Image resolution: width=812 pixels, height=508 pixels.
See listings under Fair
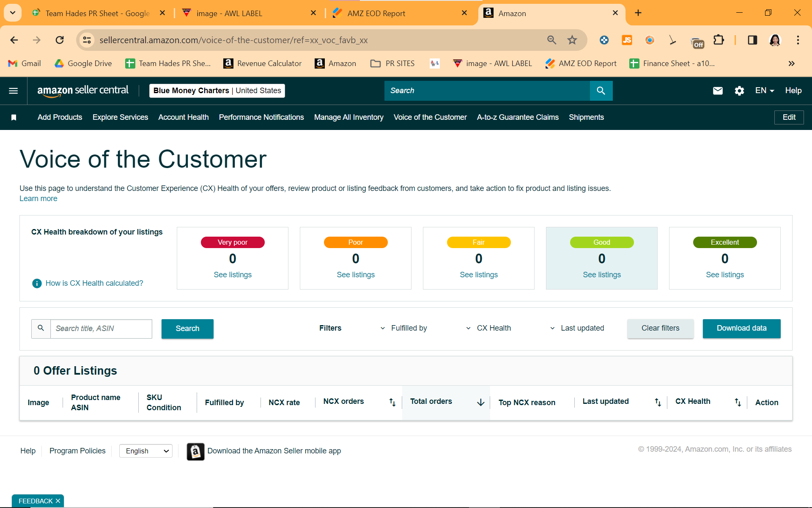(x=479, y=275)
